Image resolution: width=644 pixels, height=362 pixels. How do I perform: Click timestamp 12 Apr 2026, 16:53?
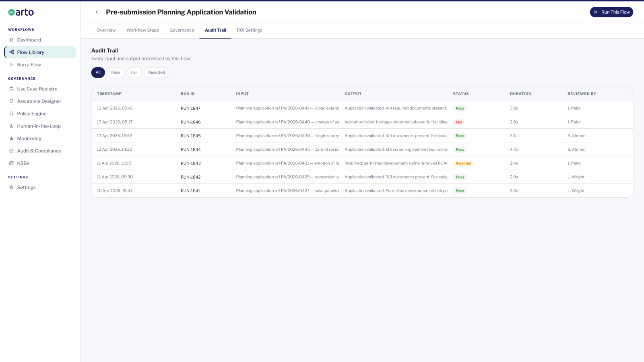tap(114, 136)
